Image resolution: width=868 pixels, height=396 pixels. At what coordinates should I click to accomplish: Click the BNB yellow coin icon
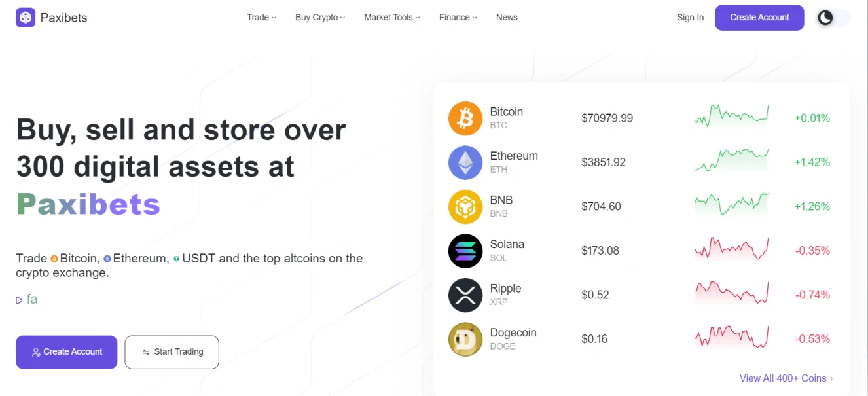tap(465, 207)
